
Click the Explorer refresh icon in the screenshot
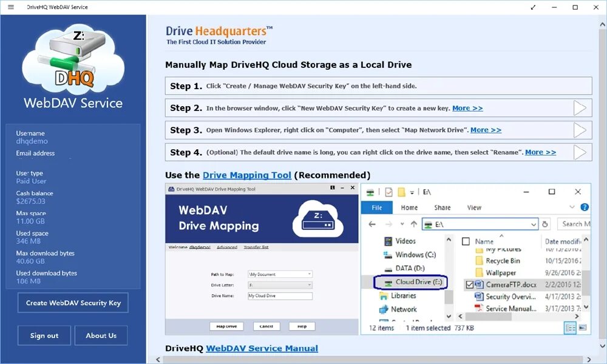point(545,224)
